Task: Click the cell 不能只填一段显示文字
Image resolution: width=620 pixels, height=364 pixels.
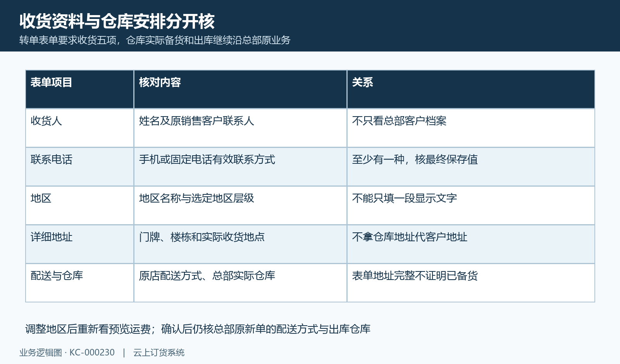Action: (x=471, y=206)
